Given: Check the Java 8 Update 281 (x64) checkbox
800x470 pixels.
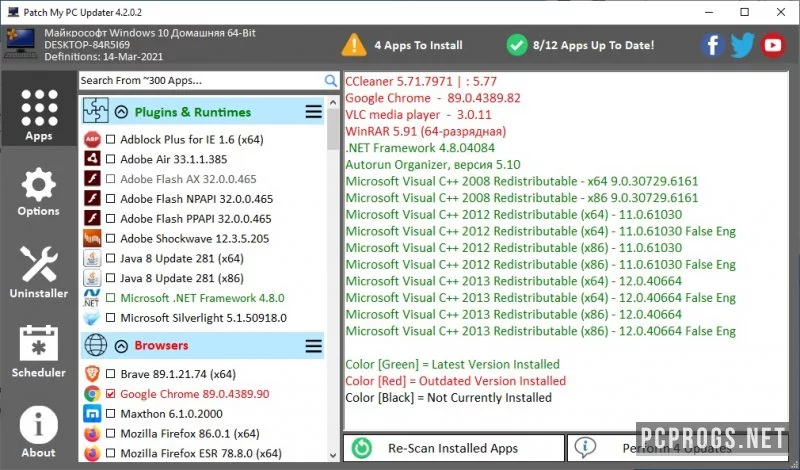Looking at the screenshot, I should tap(110, 258).
